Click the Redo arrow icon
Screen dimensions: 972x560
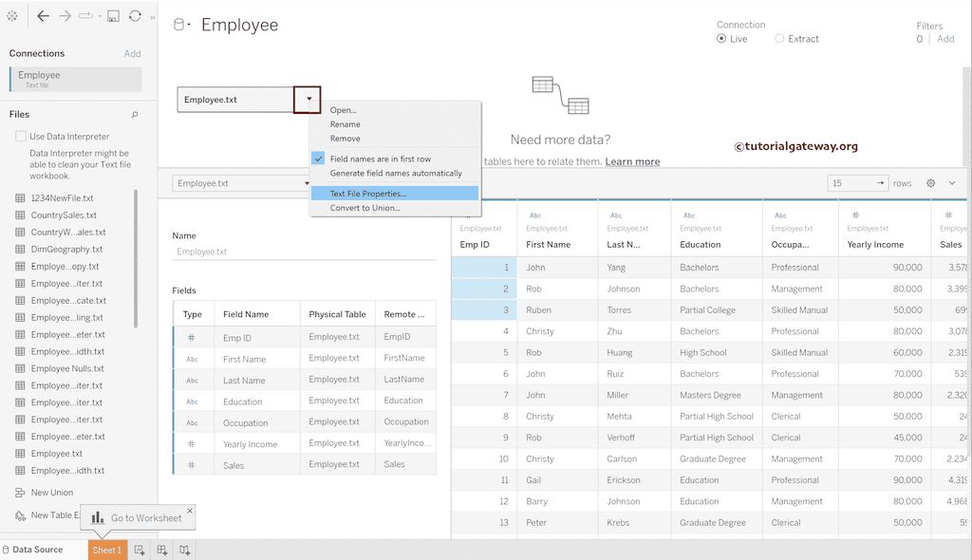pos(63,15)
